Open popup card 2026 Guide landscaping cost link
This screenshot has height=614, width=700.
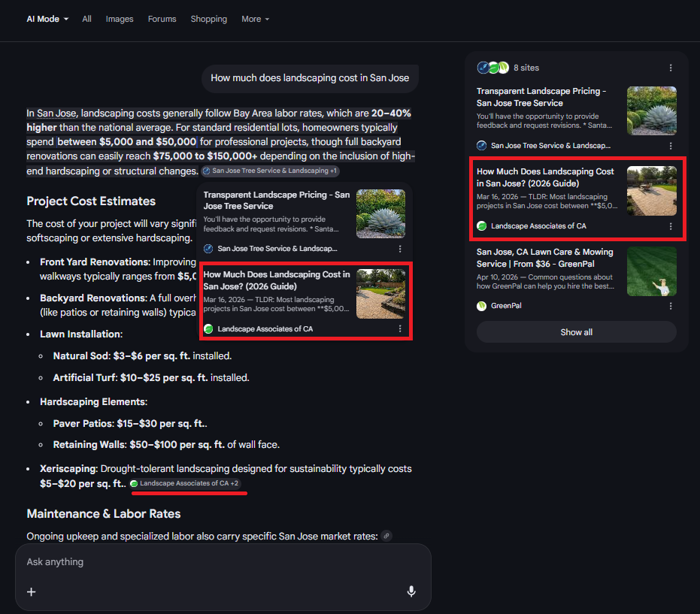coord(277,280)
